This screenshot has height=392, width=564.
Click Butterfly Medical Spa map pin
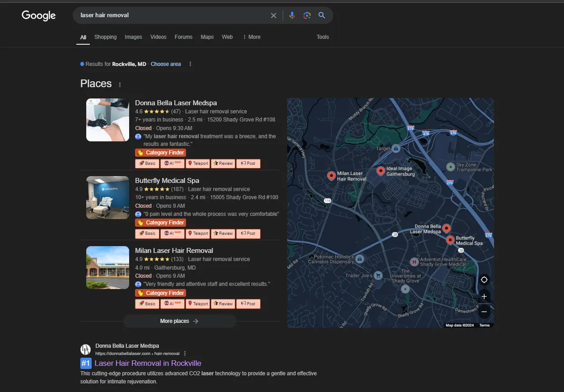(450, 240)
